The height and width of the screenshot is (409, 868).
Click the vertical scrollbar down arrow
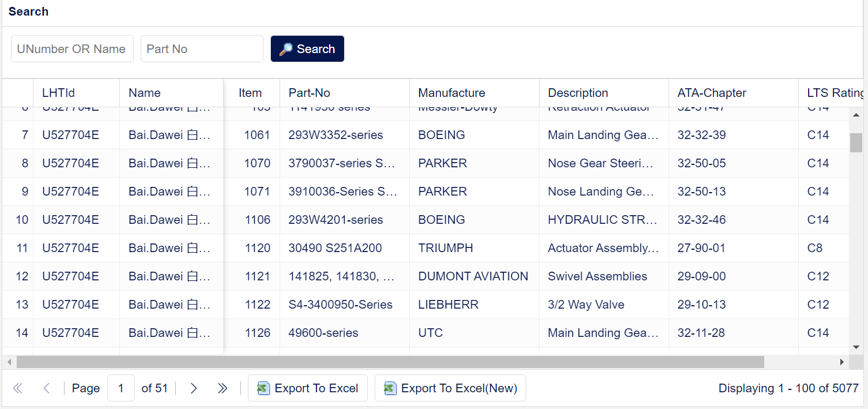coord(856,347)
